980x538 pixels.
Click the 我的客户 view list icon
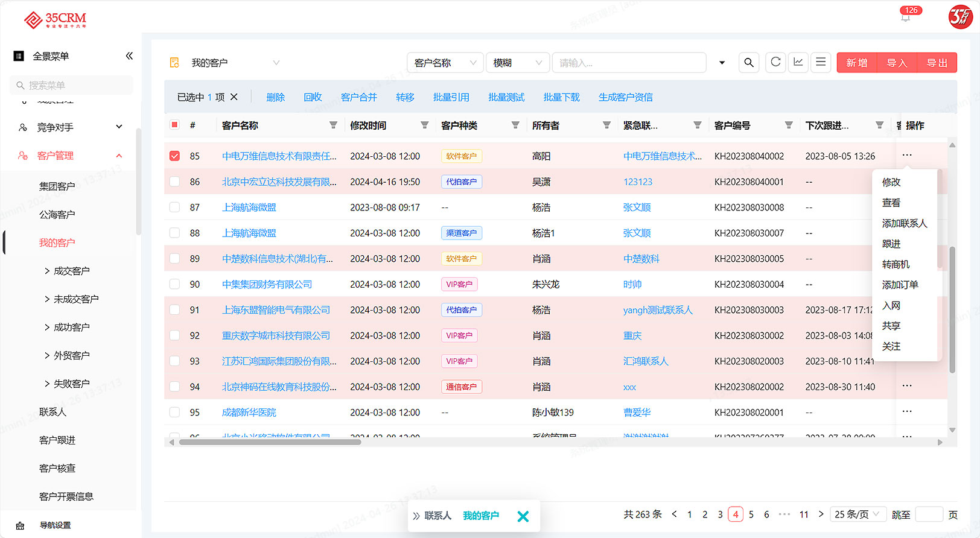pyautogui.click(x=174, y=63)
